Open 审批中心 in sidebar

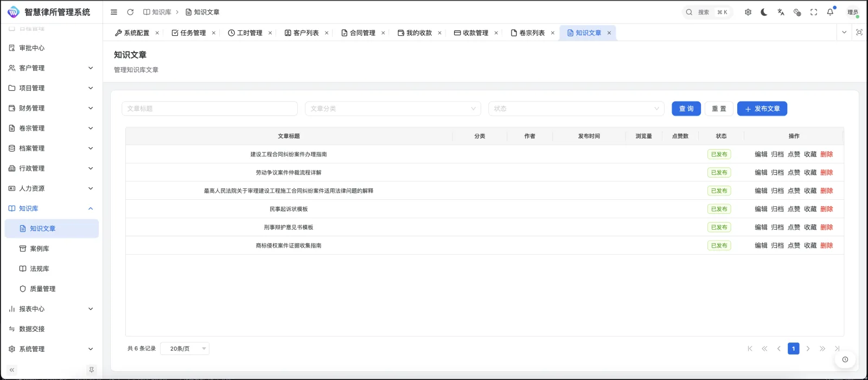click(x=52, y=48)
